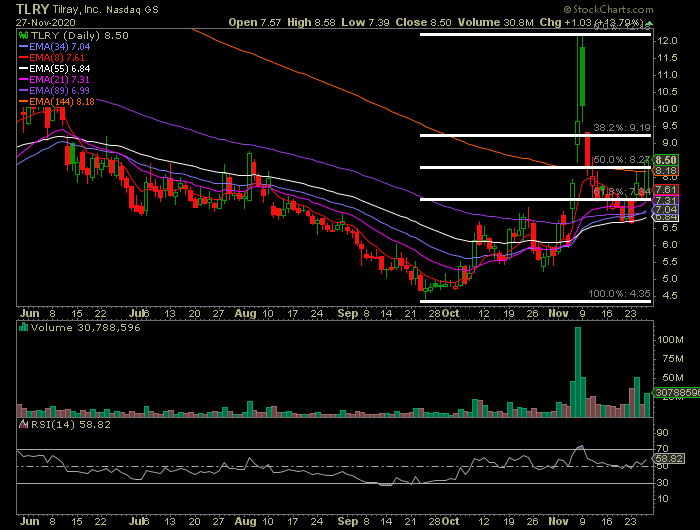Screen dimensions: 700x530
Task: Select the Close 8.50 value
Action: [x=423, y=22]
